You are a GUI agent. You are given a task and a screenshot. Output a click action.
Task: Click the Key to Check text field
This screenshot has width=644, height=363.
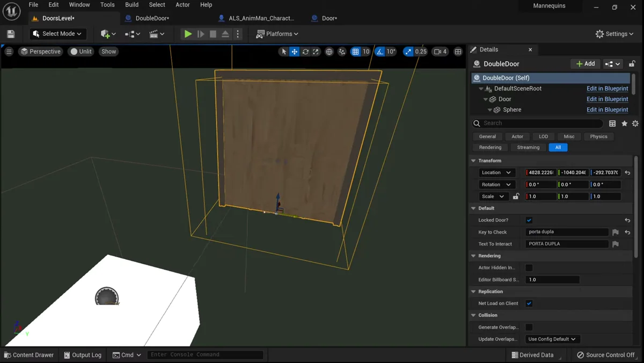567,232
